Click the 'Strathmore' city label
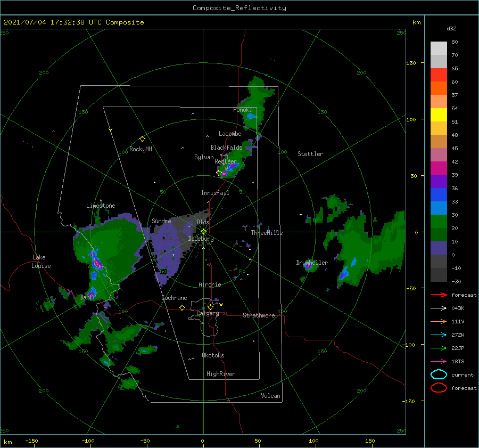Viewport: 479px width, 448px height. click(x=259, y=315)
